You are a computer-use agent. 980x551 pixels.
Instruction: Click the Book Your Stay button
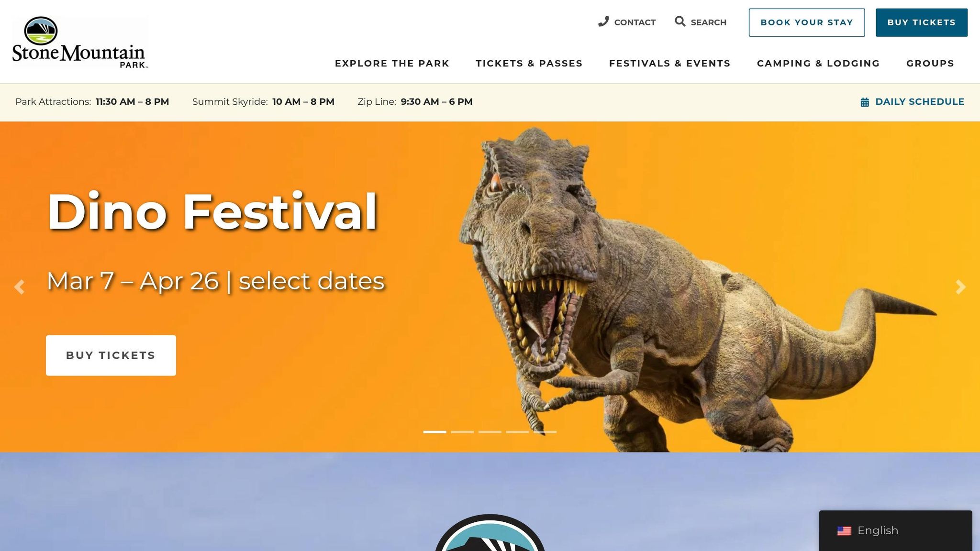(x=807, y=22)
